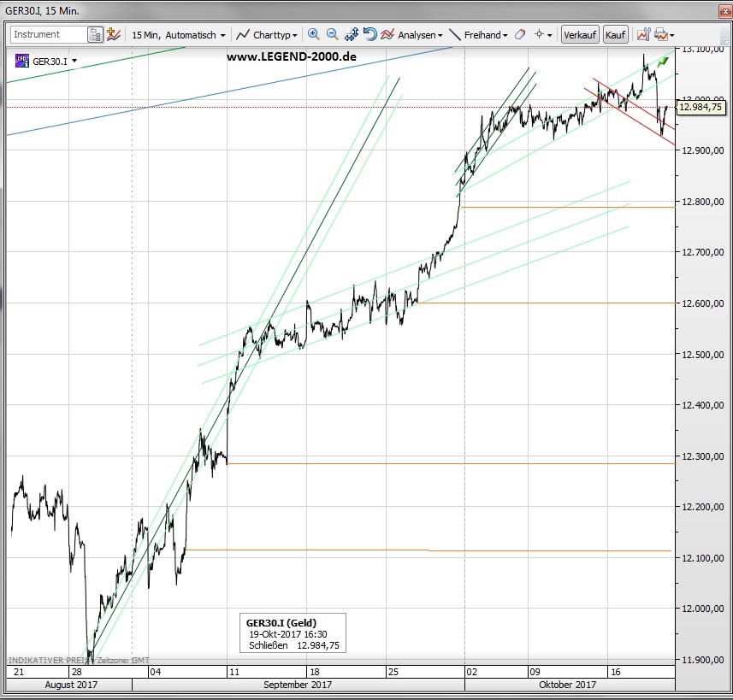Open the crosshair cursor dropdown
Image resolution: width=733 pixels, height=700 pixels.
(x=543, y=35)
